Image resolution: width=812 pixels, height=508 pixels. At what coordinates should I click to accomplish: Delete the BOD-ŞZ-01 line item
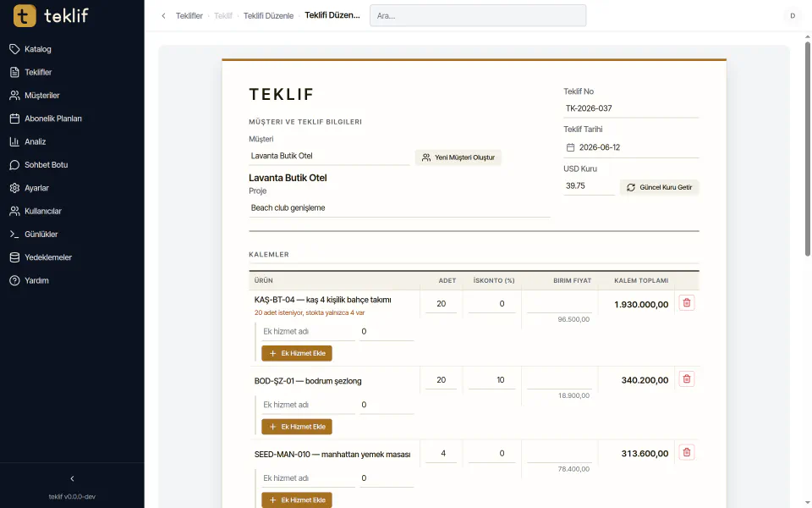687,379
